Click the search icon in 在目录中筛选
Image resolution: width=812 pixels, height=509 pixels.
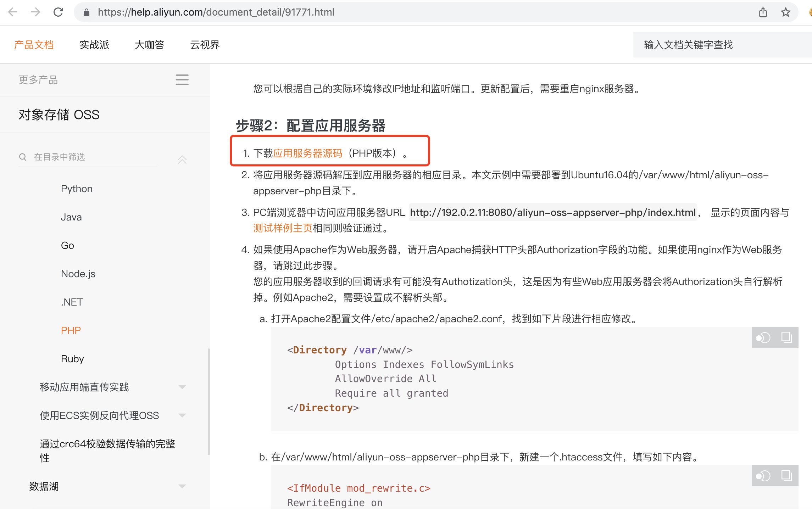click(23, 157)
